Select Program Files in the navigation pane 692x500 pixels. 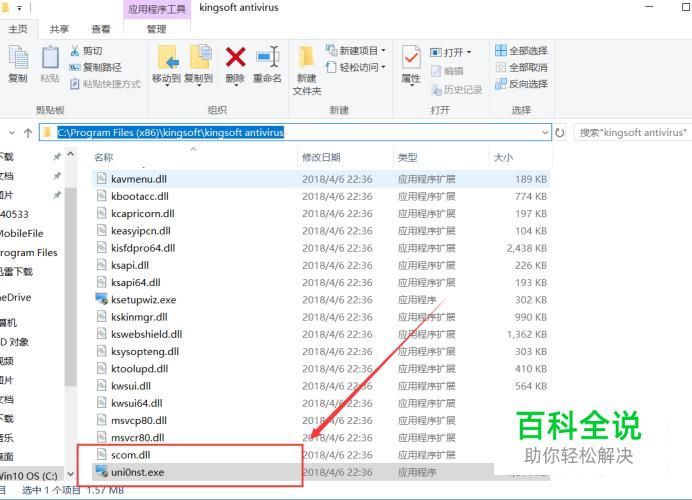tap(29, 252)
